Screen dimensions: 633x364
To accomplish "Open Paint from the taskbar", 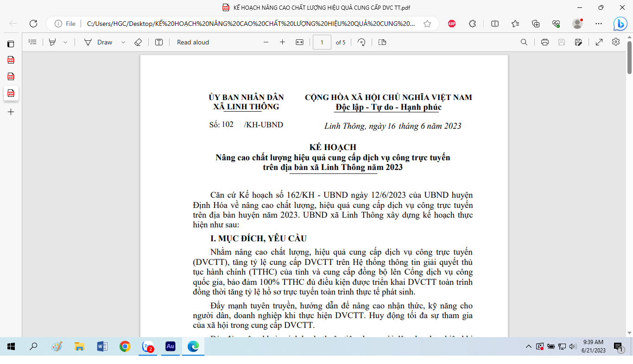I will [x=57, y=346].
